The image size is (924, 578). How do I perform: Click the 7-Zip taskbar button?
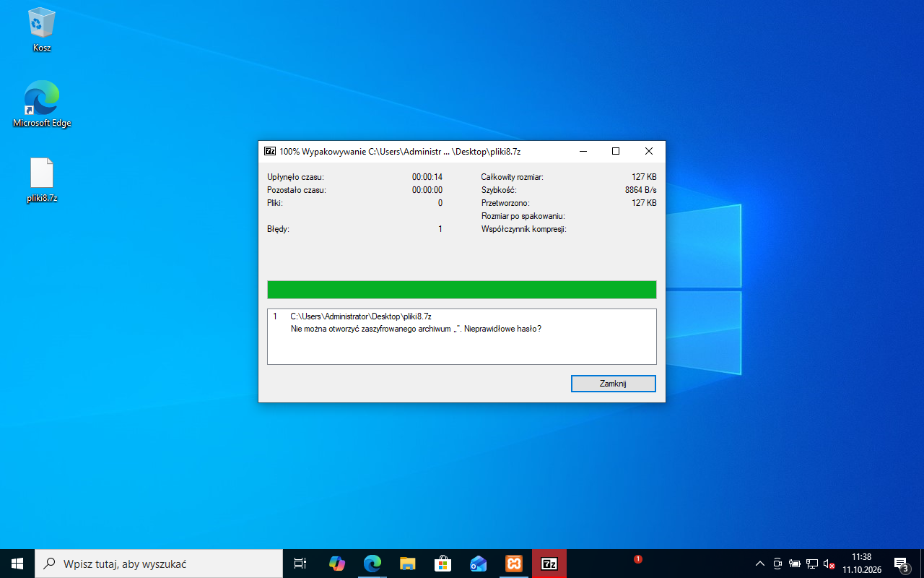549,564
